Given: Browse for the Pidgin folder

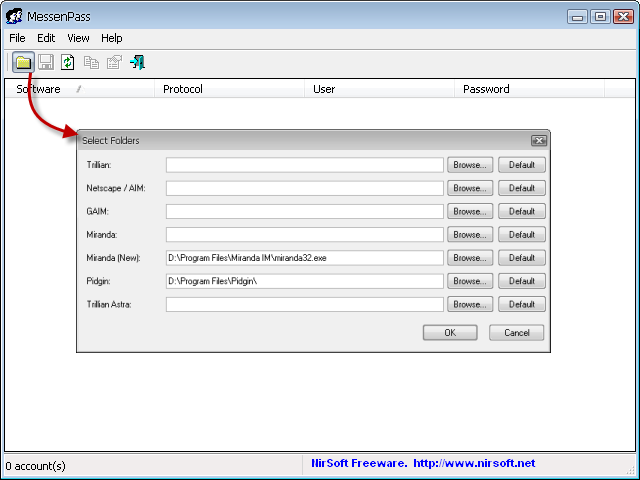Looking at the screenshot, I should click(x=470, y=281).
